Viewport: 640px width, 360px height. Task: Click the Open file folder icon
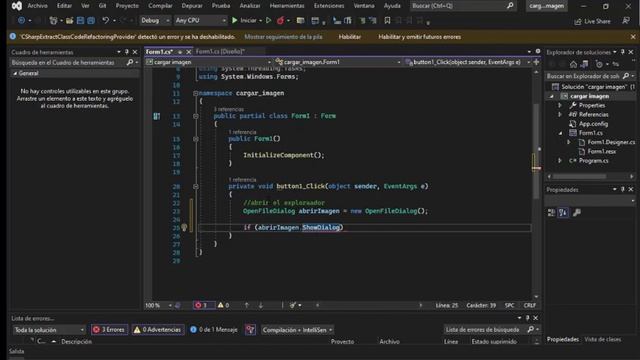point(69,20)
